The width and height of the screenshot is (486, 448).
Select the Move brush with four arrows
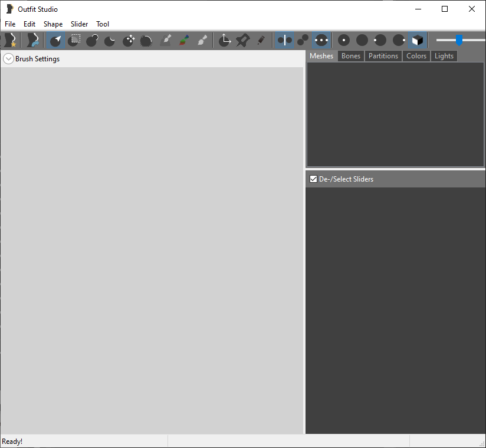(129, 40)
